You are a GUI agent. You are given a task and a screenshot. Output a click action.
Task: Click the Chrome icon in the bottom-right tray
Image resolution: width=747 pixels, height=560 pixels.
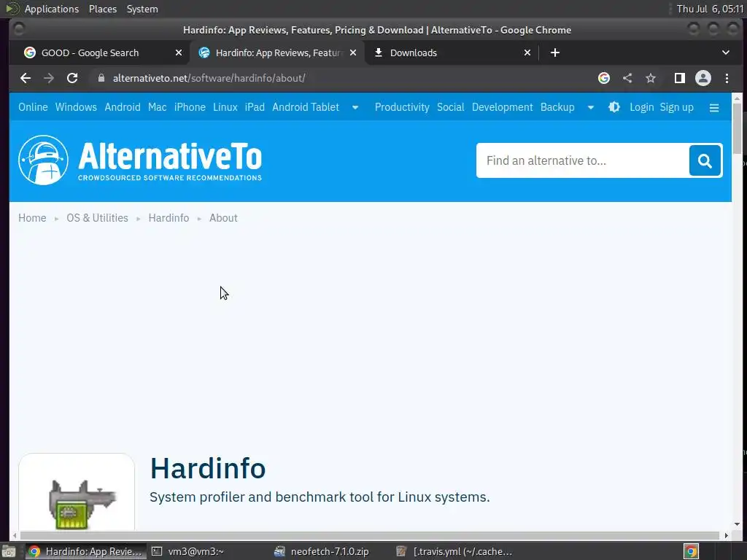tap(691, 551)
